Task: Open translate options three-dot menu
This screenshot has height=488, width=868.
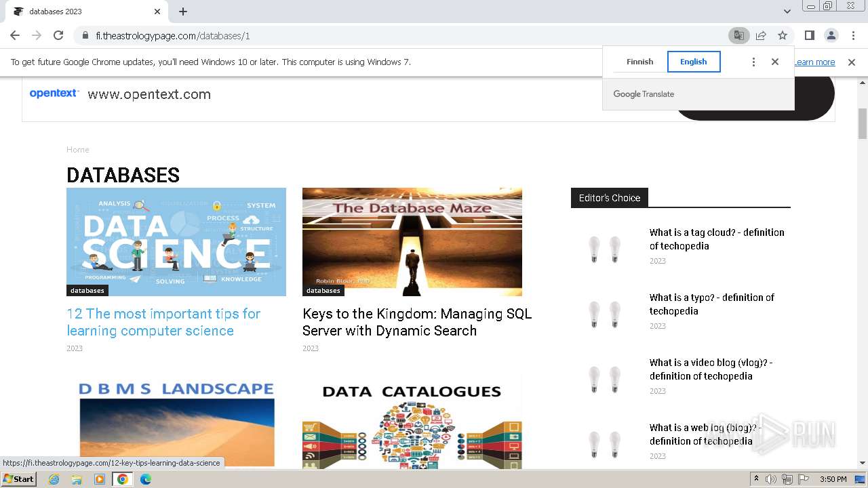Action: coord(753,62)
